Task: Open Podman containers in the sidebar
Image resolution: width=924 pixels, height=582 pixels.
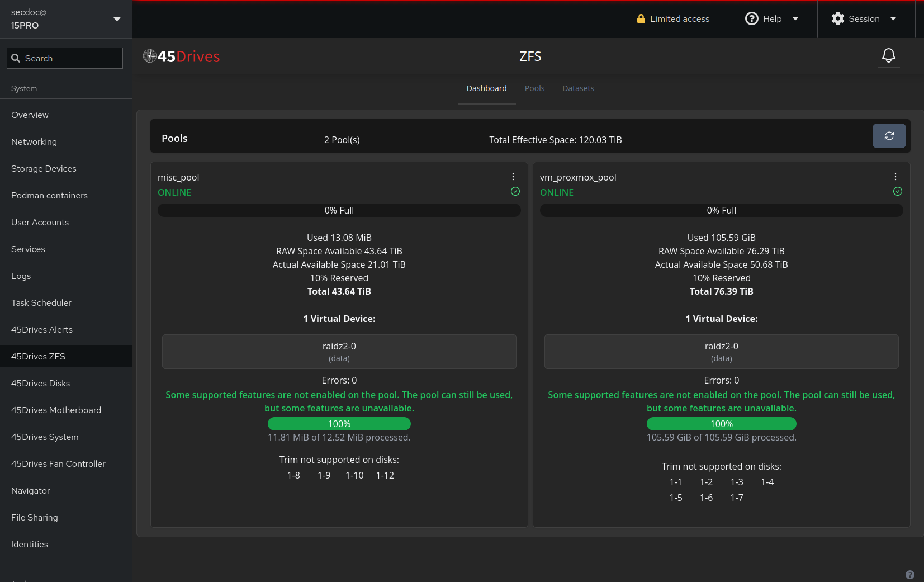Action: [x=66, y=195]
